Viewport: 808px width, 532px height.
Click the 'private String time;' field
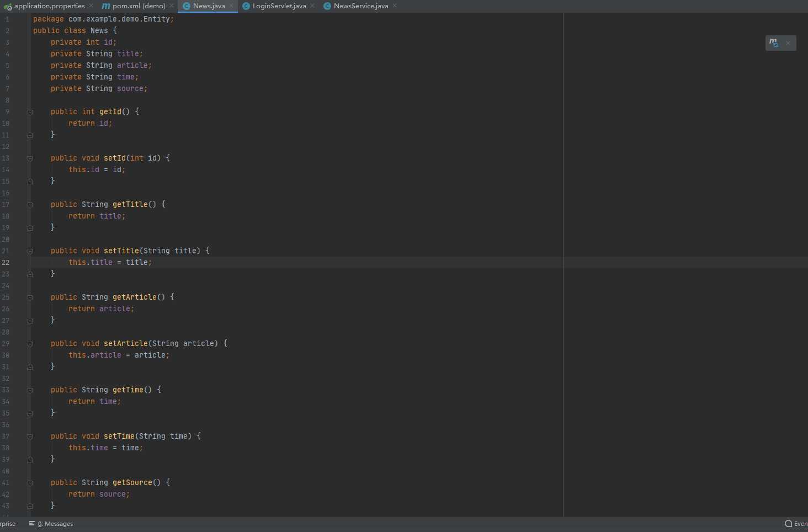[x=94, y=77]
